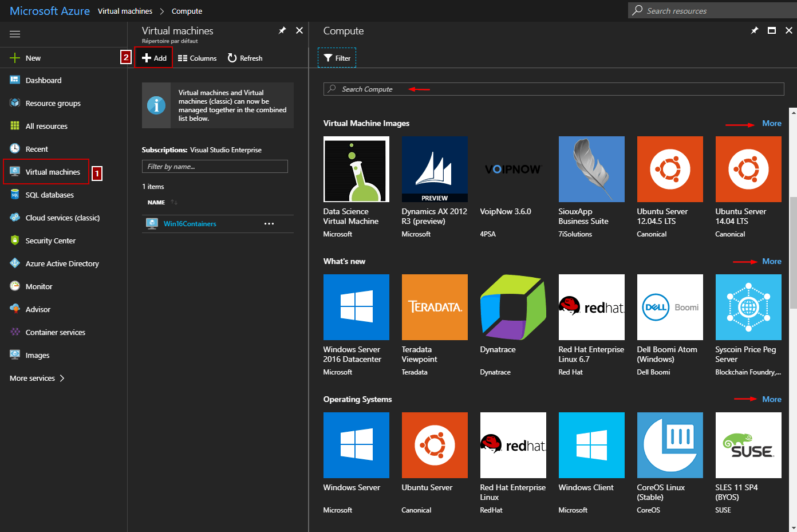Image resolution: width=797 pixels, height=532 pixels.
Task: Select SLES 11 SP4 (BYOS) tile
Action: point(748,463)
